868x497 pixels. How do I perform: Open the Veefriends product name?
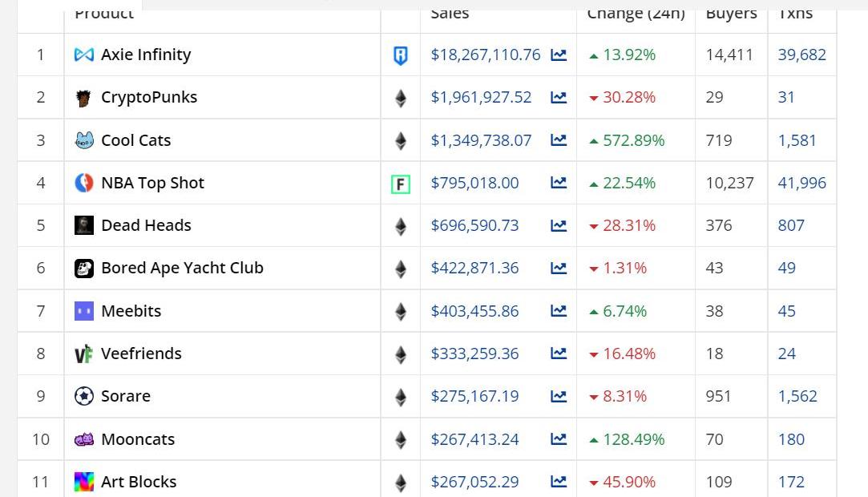[141, 354]
